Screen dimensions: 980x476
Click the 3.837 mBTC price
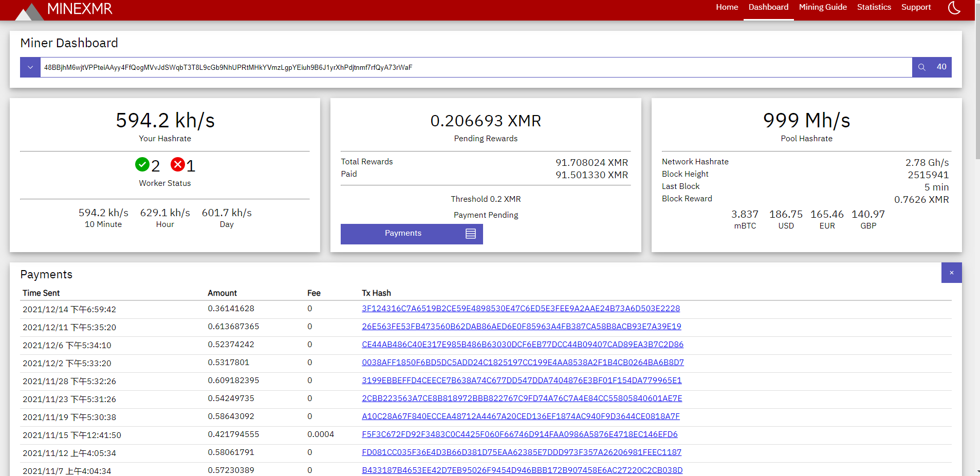pyautogui.click(x=745, y=214)
